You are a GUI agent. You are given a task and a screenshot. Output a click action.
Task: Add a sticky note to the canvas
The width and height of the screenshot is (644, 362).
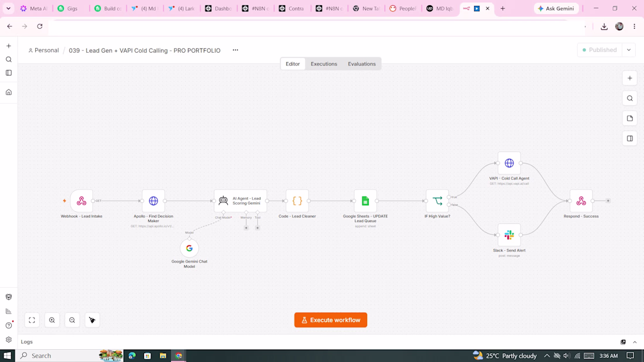(x=629, y=118)
